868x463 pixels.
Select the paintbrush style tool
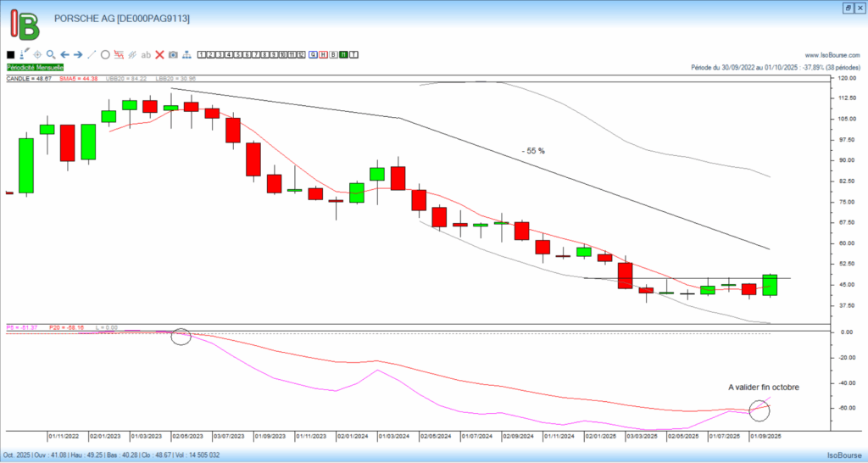click(x=24, y=54)
